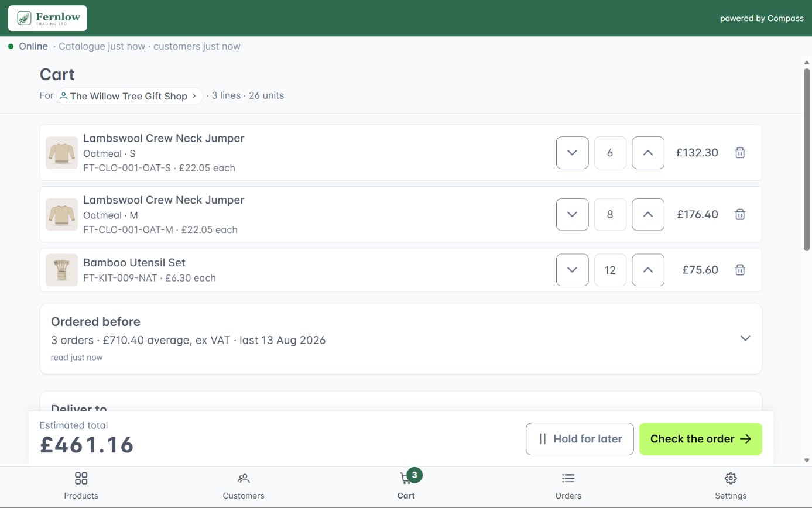Viewport: 812px width, 508px height.
Task: Increase quantity of Oatmeal S jumper
Action: [648, 153]
